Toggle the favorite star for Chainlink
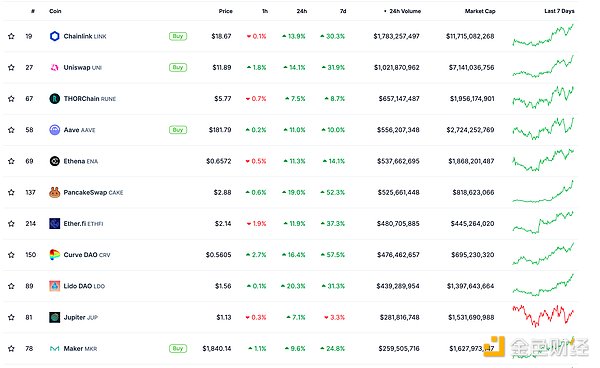 (x=11, y=36)
